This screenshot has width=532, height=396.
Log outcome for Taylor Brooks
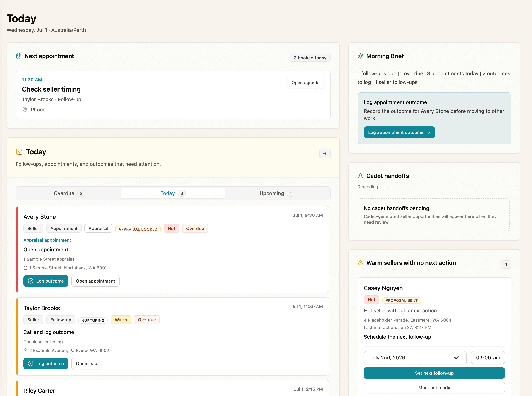pyautogui.click(x=46, y=364)
